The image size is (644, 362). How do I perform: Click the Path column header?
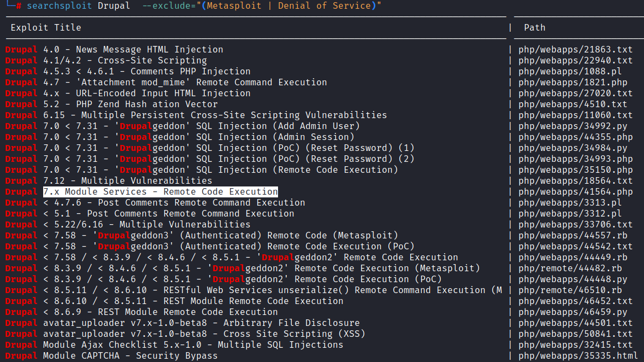[534, 27]
